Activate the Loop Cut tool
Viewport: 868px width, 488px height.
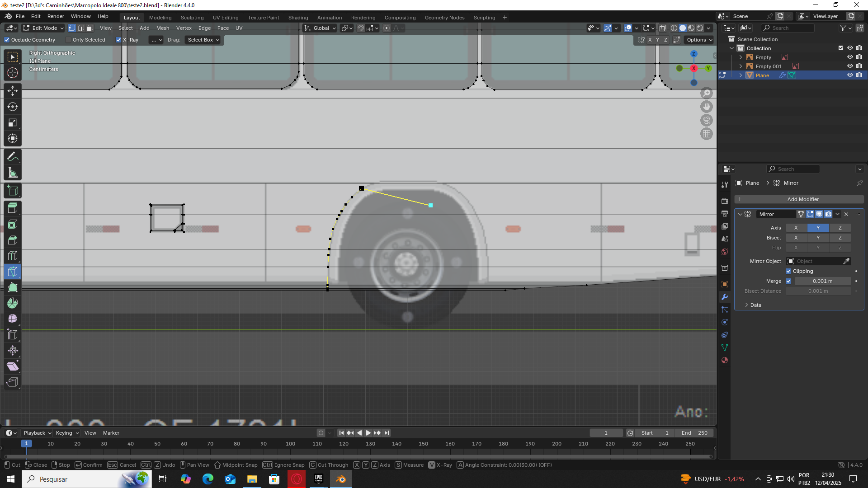point(13,256)
